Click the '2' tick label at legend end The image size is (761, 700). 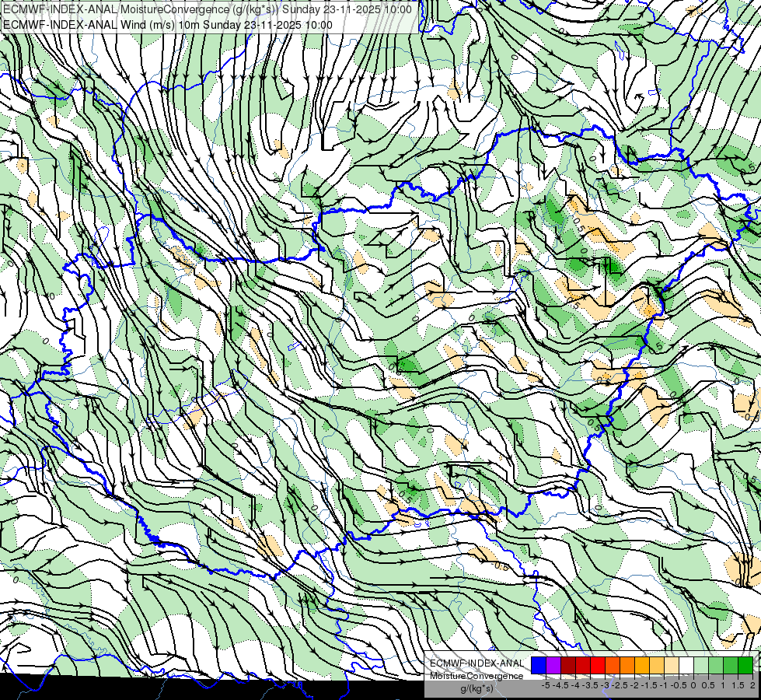point(752,685)
